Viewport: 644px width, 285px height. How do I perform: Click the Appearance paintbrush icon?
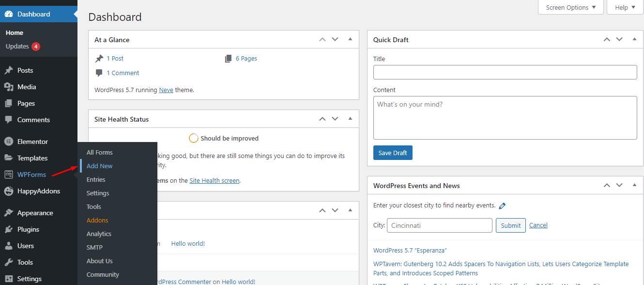pos(9,213)
